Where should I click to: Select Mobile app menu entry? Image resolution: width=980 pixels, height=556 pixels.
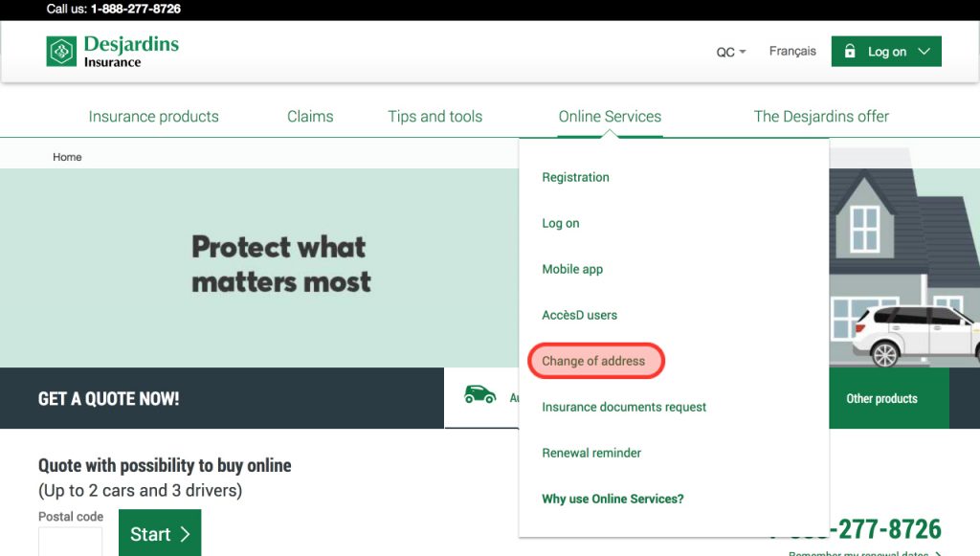572,269
